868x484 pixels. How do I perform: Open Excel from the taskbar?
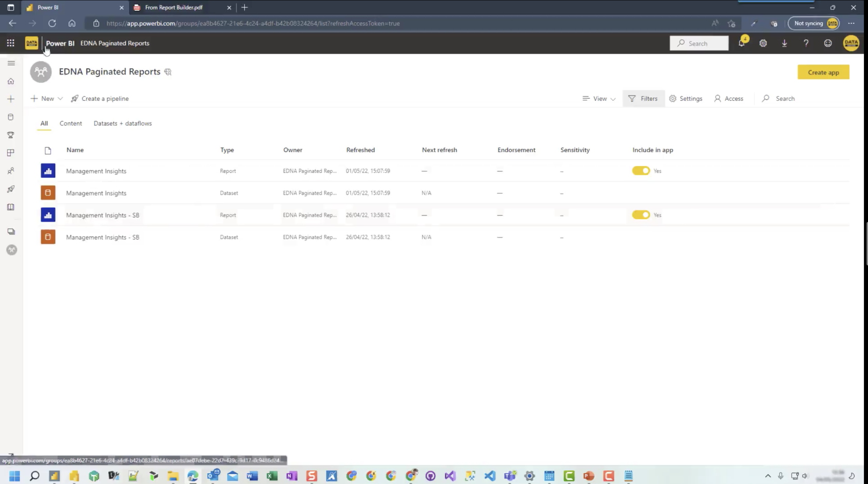272,476
